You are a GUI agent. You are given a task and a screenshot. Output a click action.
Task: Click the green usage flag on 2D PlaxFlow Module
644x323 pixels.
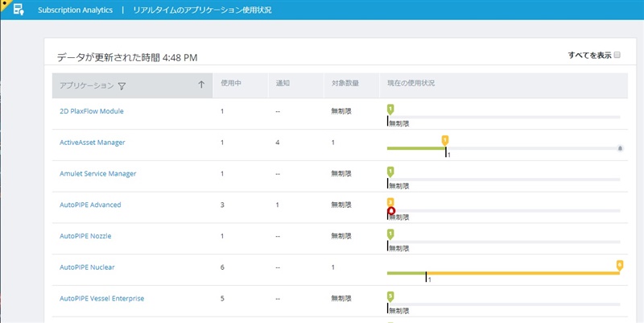390,109
